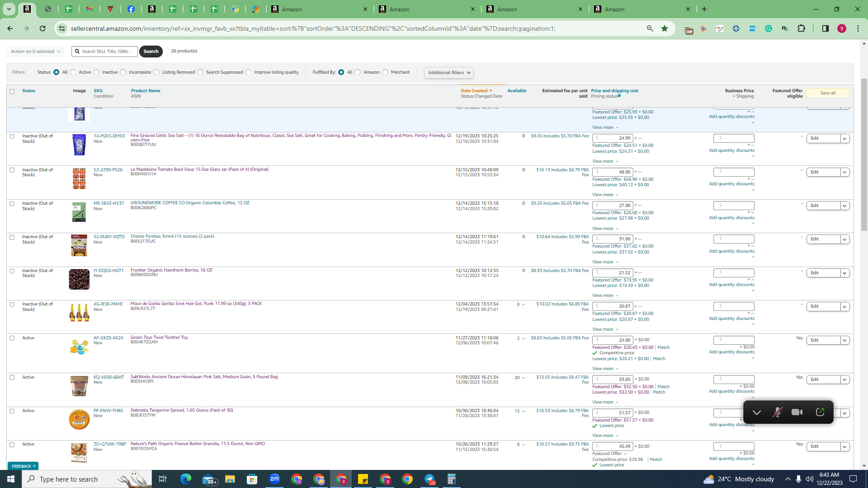Switch to the Gmail tab
868x488 pixels.
(x=90, y=9)
